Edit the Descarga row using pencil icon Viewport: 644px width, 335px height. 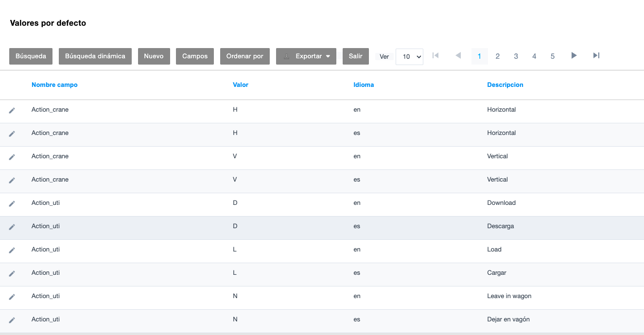click(12, 227)
